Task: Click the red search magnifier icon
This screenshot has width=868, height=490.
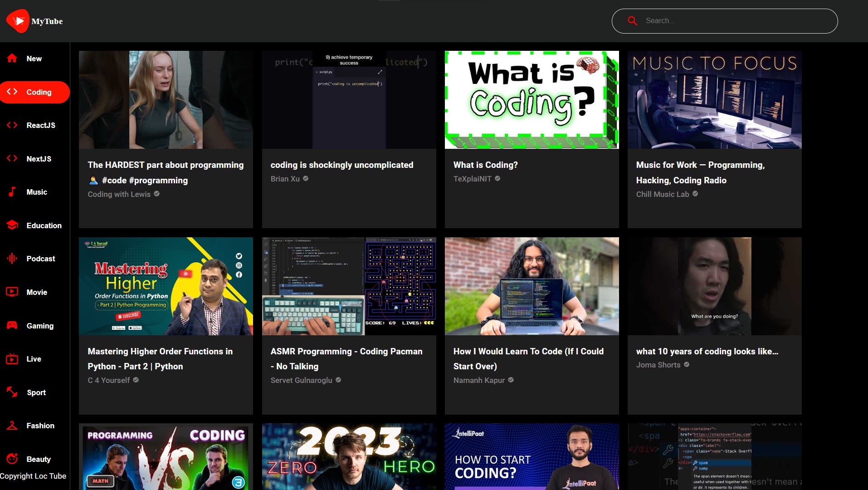Action: tap(632, 21)
